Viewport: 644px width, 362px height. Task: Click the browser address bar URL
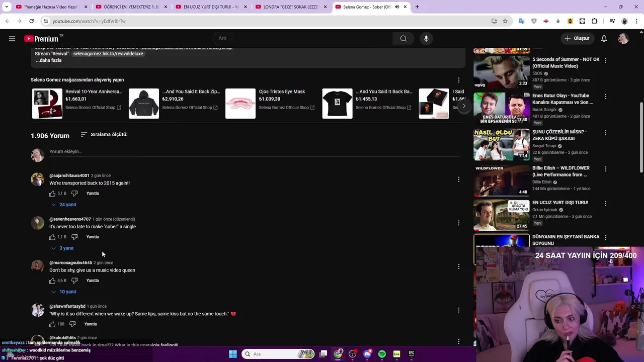89,21
